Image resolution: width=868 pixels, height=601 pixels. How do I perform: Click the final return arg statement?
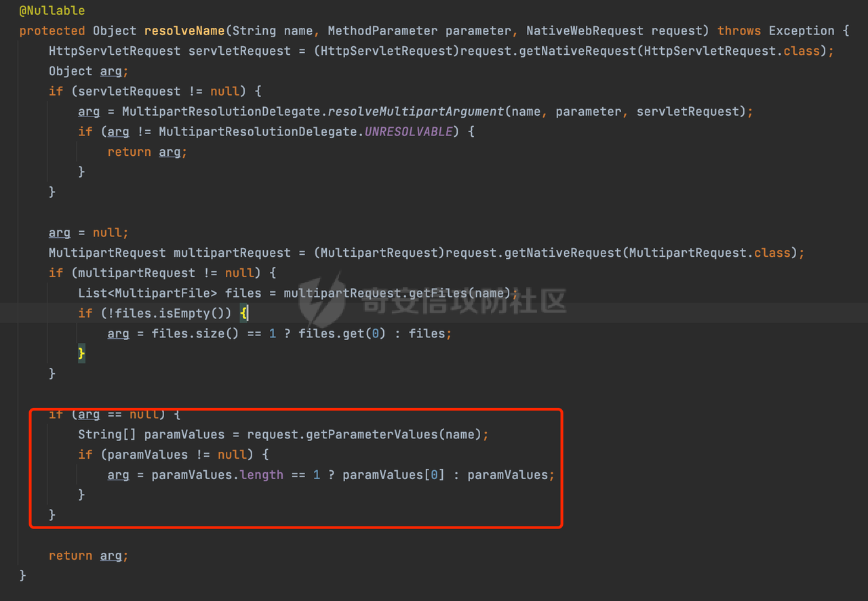coord(88,556)
